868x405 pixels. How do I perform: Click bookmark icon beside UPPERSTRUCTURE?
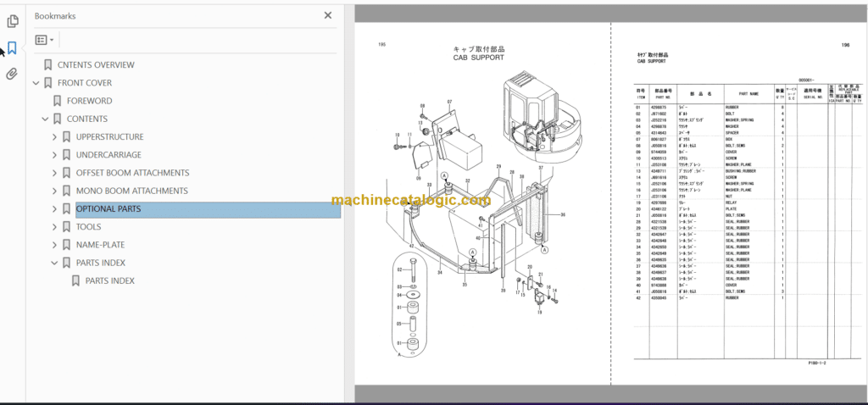pyautogui.click(x=66, y=136)
